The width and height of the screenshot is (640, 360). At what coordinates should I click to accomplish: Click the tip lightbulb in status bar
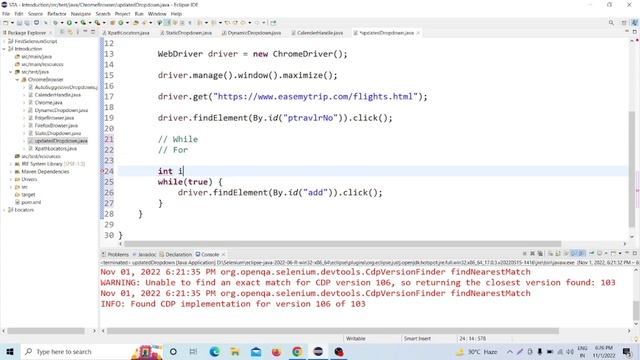pyautogui.click(x=636, y=339)
